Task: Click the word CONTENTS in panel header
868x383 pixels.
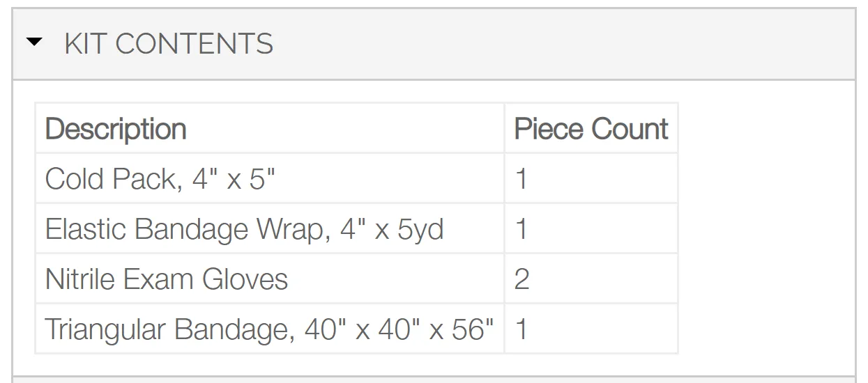Action: coord(195,44)
